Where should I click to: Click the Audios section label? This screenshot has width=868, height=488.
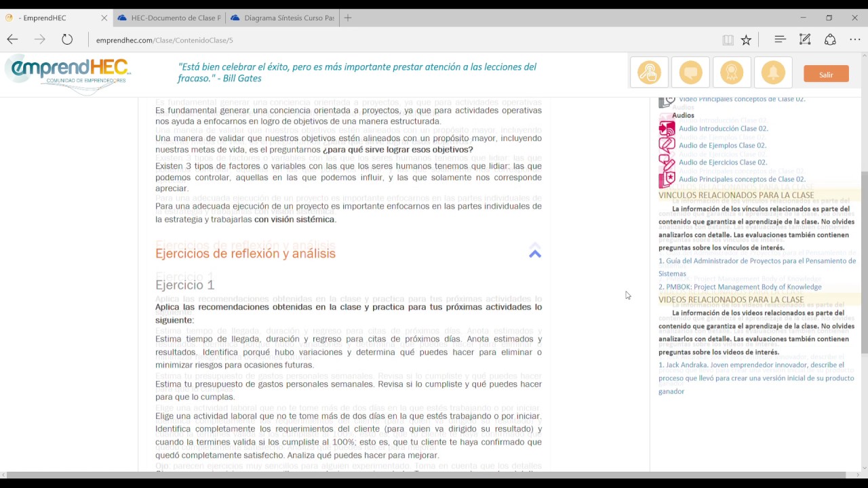[x=683, y=115]
